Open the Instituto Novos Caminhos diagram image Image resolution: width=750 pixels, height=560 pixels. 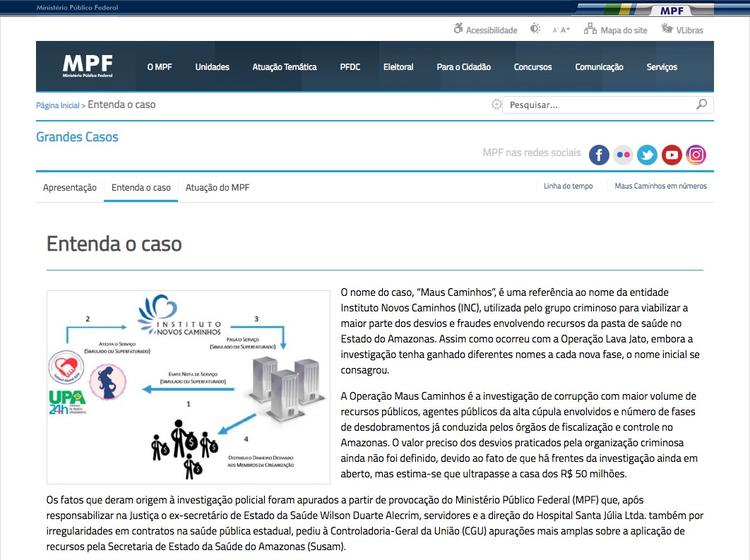(x=188, y=385)
